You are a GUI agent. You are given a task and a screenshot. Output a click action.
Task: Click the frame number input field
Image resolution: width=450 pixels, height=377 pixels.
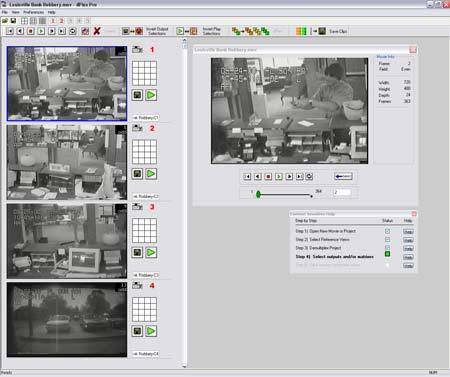[342, 192]
